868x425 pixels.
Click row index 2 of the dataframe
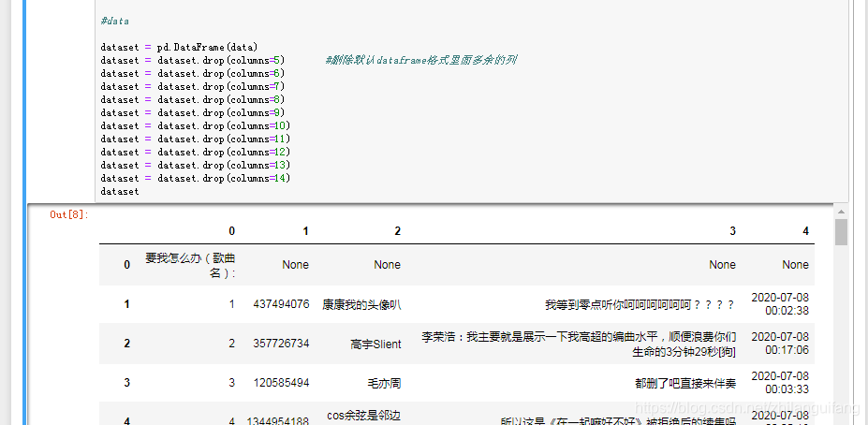(126, 344)
